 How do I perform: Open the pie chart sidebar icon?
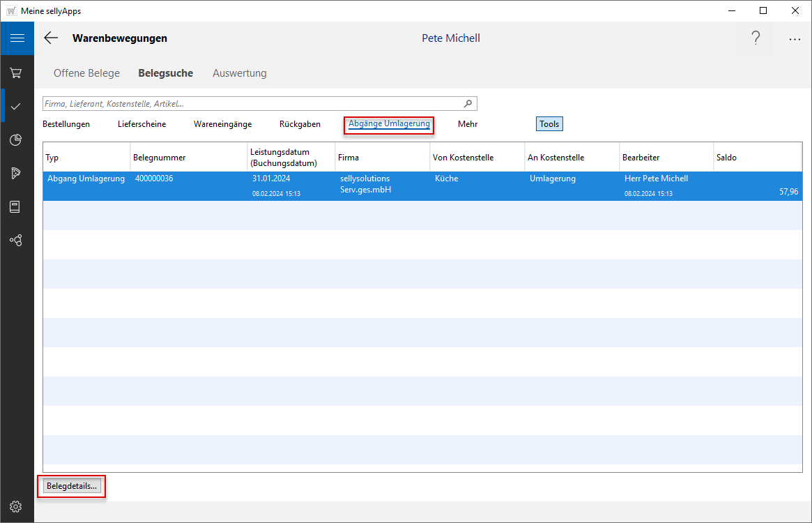coord(16,140)
